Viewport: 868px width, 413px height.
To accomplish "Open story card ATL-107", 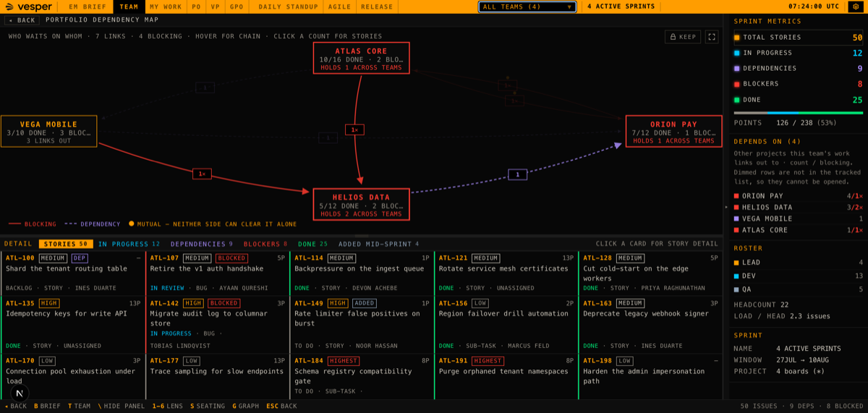I will click(x=218, y=273).
